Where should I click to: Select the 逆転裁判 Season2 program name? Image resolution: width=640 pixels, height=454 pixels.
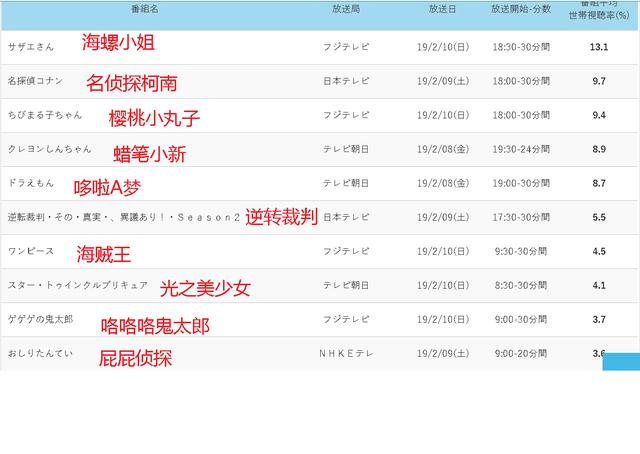124,217
